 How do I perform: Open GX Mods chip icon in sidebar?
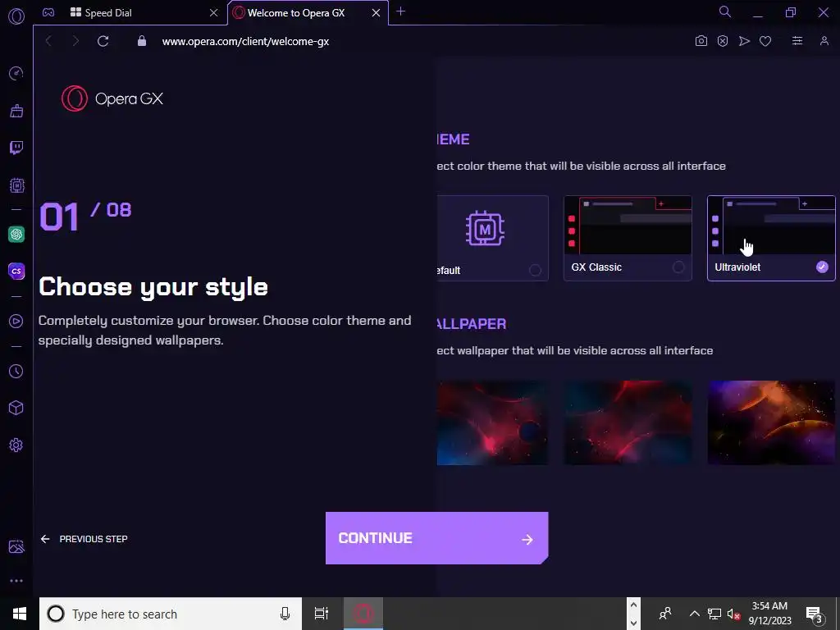pyautogui.click(x=16, y=185)
